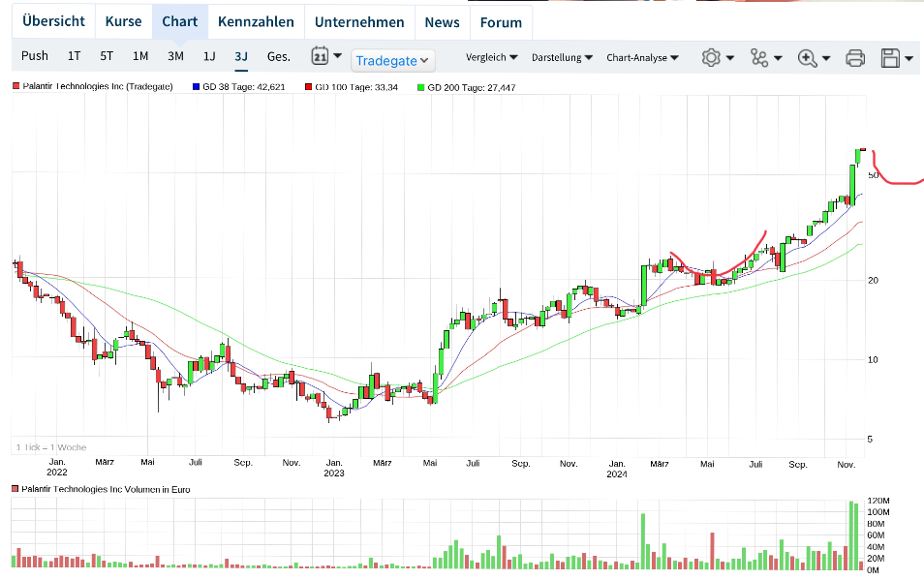This screenshot has width=924, height=580.
Task: Click the price axis value 20
Action: pos(873,280)
